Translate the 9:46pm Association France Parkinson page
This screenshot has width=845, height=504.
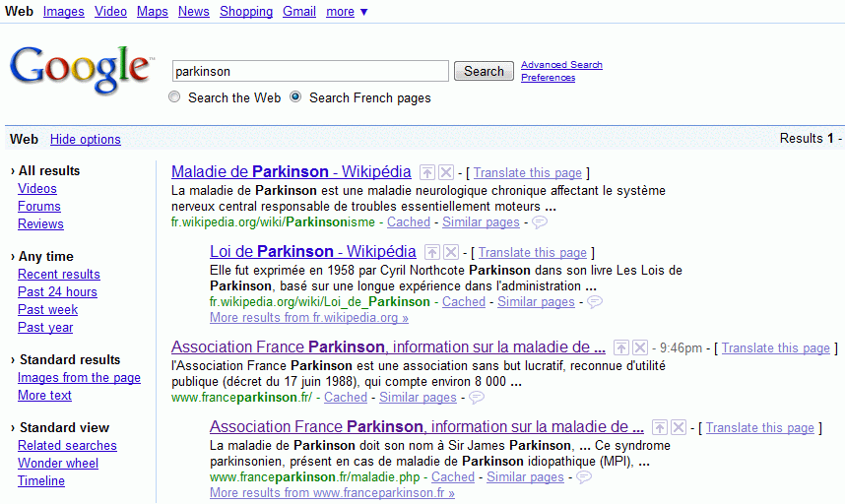775,348
